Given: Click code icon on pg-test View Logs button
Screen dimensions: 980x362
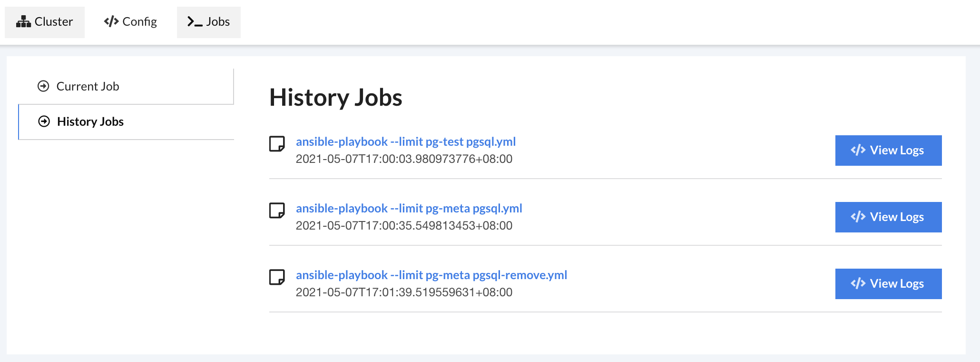Looking at the screenshot, I should (x=858, y=150).
